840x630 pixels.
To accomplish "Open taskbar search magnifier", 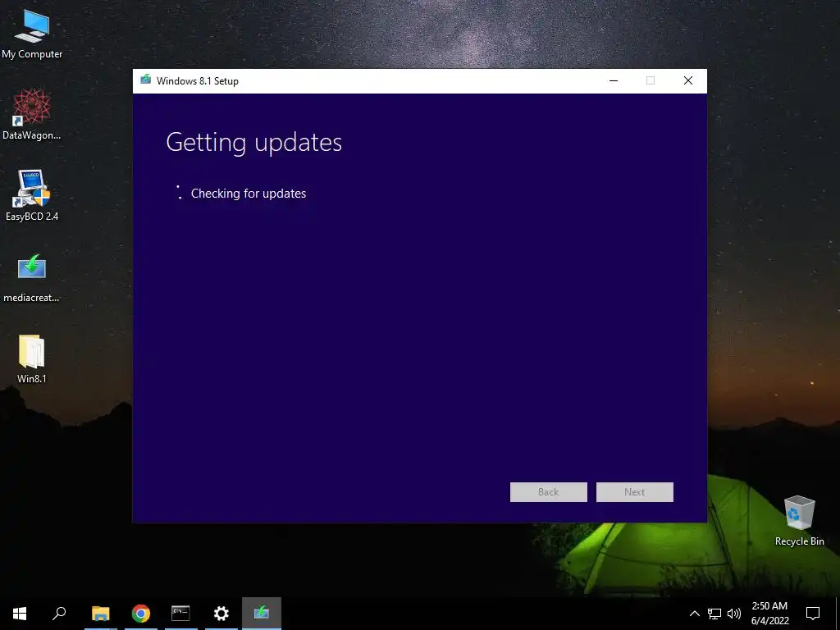I will tap(59, 614).
